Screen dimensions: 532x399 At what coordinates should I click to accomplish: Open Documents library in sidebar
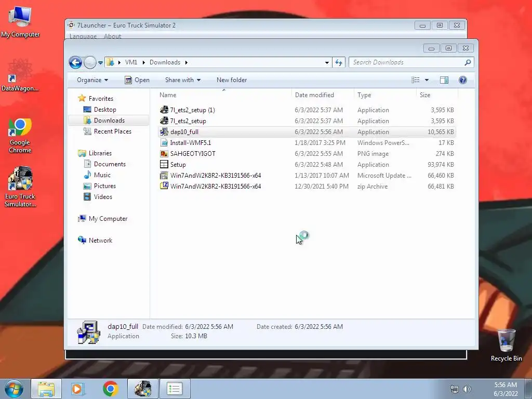[104, 164]
